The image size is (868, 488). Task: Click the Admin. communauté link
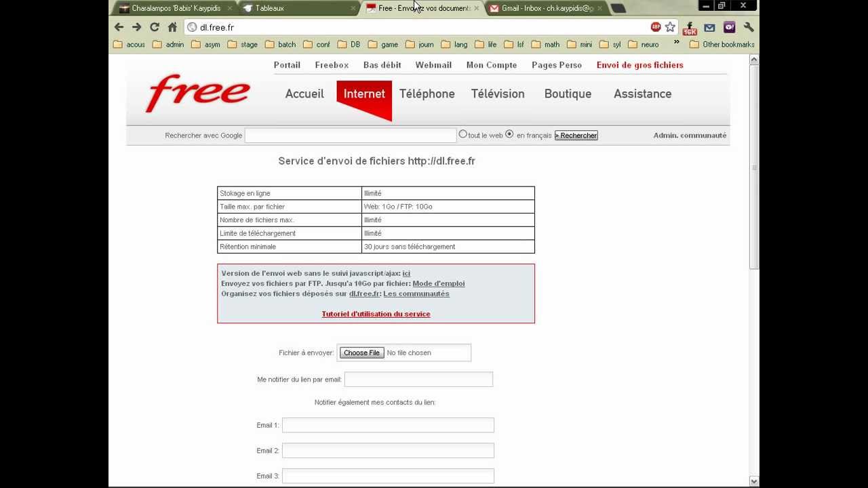tap(690, 136)
